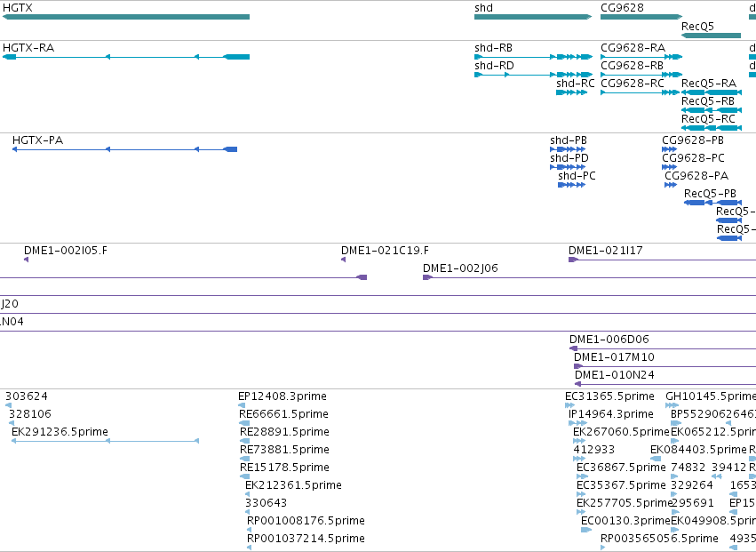Select the shd-RD transcript

[533, 75]
